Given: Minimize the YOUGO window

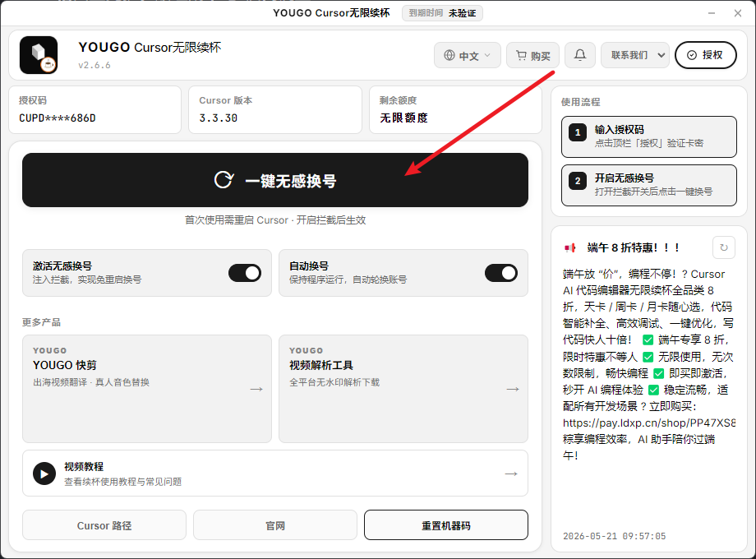Looking at the screenshot, I should point(712,13).
